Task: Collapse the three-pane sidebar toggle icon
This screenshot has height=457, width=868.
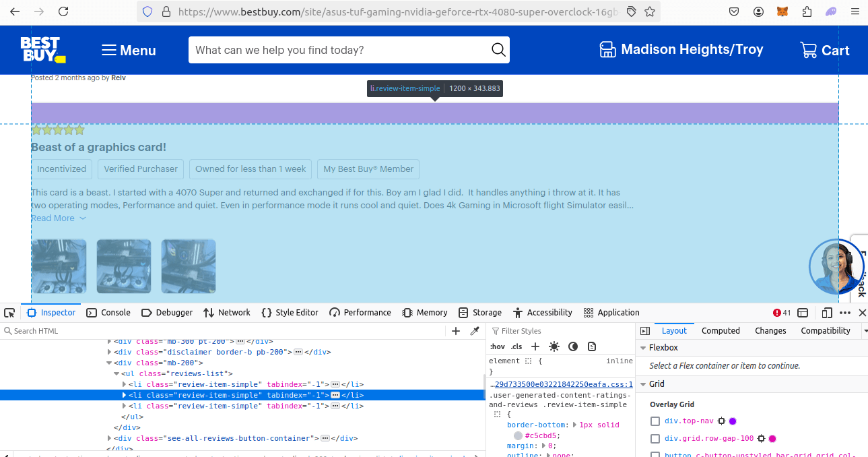Action: [645, 331]
